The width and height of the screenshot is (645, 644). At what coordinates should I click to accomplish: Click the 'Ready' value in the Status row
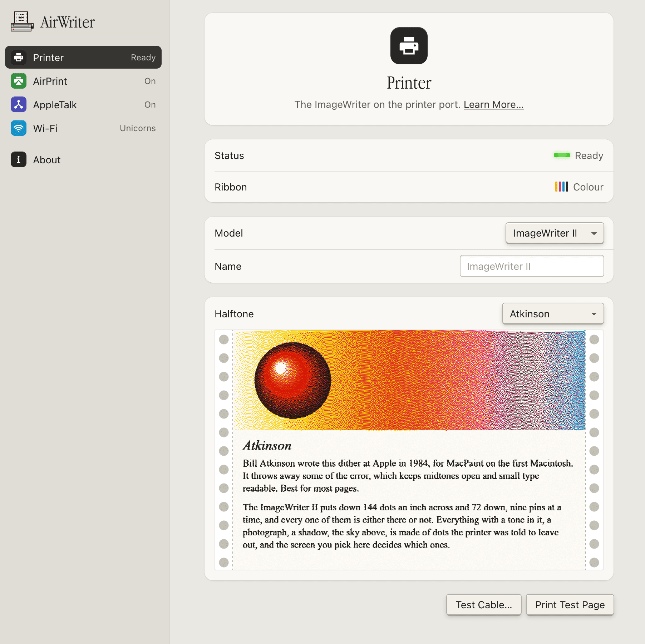click(589, 155)
